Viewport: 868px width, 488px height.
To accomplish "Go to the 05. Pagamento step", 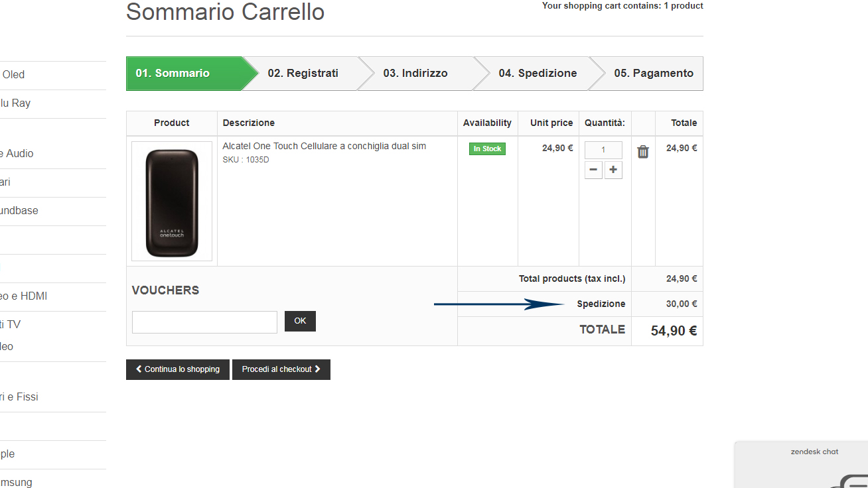I will click(654, 74).
